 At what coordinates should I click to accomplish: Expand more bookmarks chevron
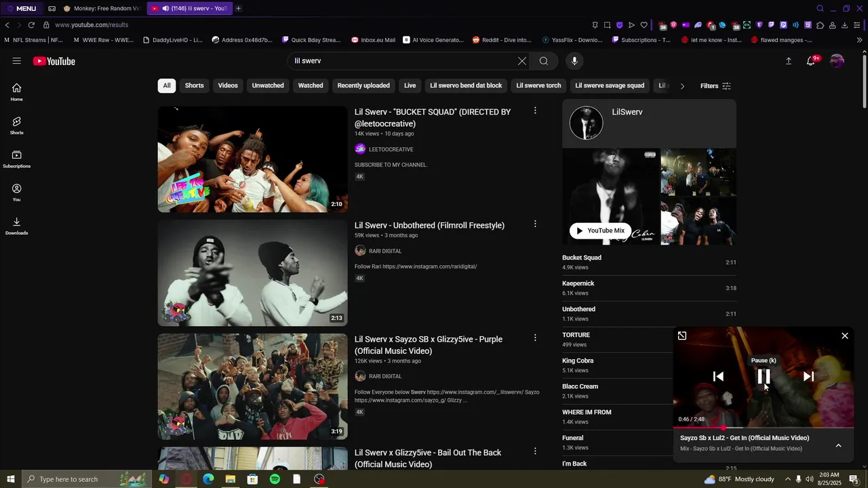[x=860, y=40]
